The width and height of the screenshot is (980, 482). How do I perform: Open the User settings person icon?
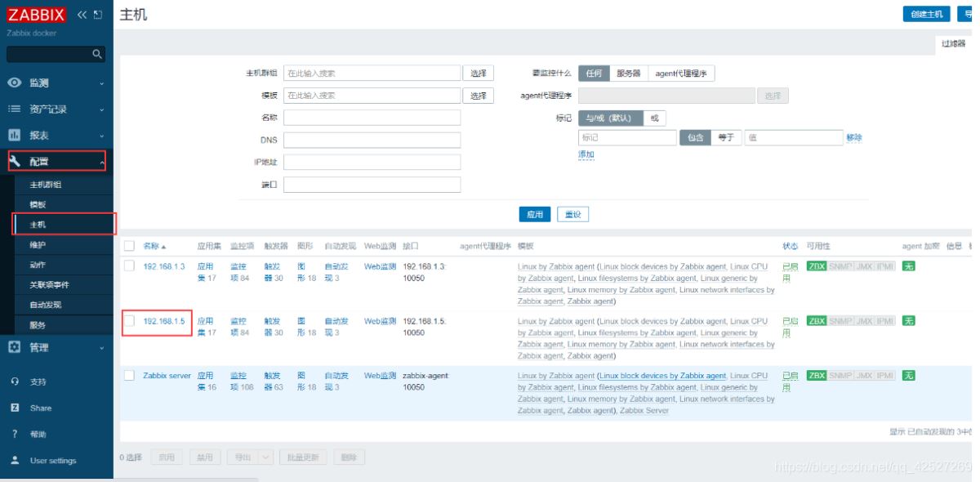(14, 460)
